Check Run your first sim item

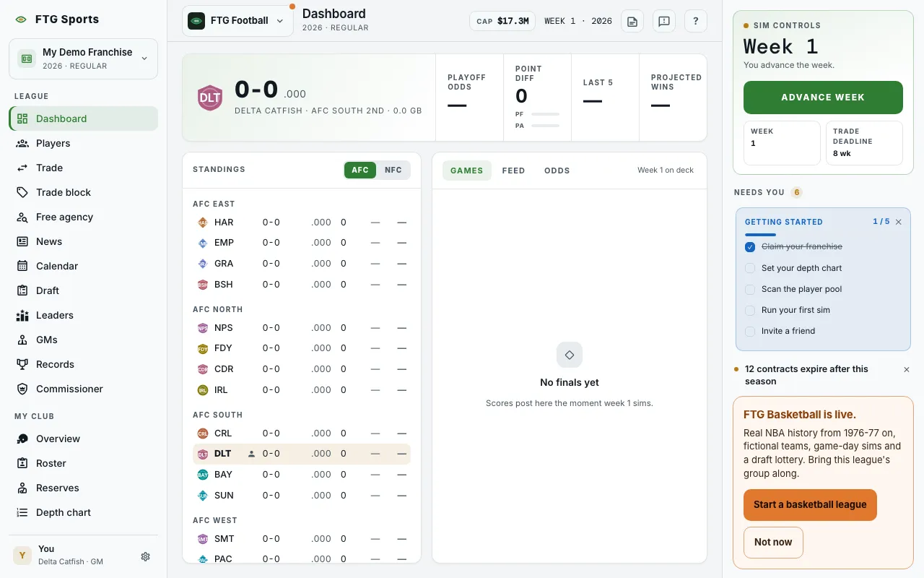[750, 310]
